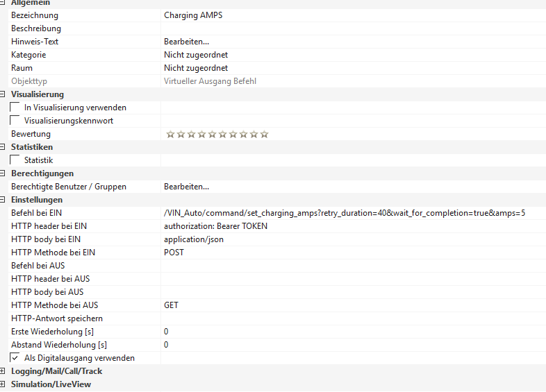The width and height of the screenshot is (546, 392).
Task: Collapse the Visualisierung section
Action: pyautogui.click(x=2, y=94)
